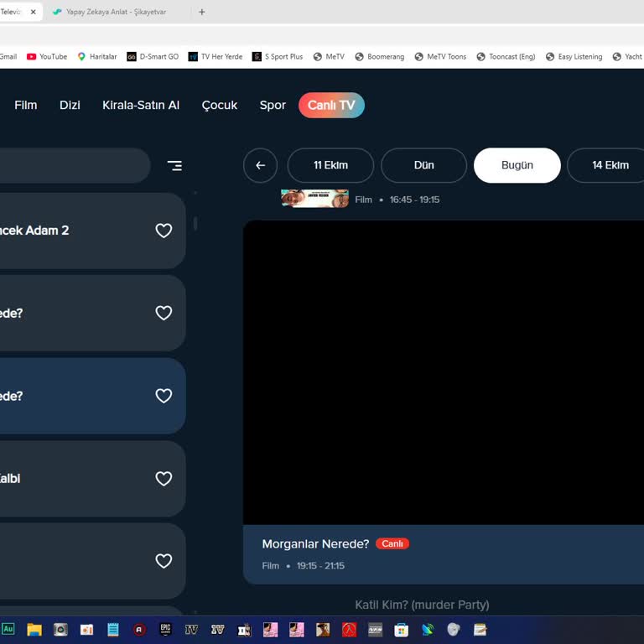Open a new browser tab
Viewport: 644px width, 644px height.
201,12
